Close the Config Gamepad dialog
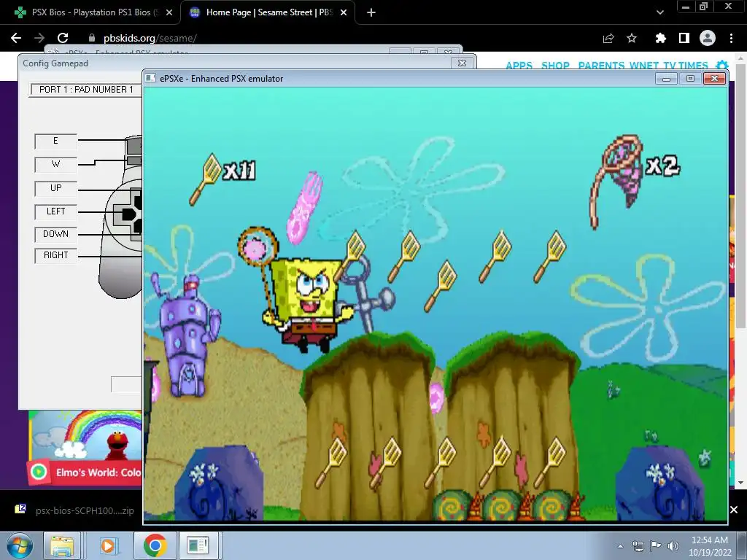Viewport: 747px width, 560px height. pos(462,63)
